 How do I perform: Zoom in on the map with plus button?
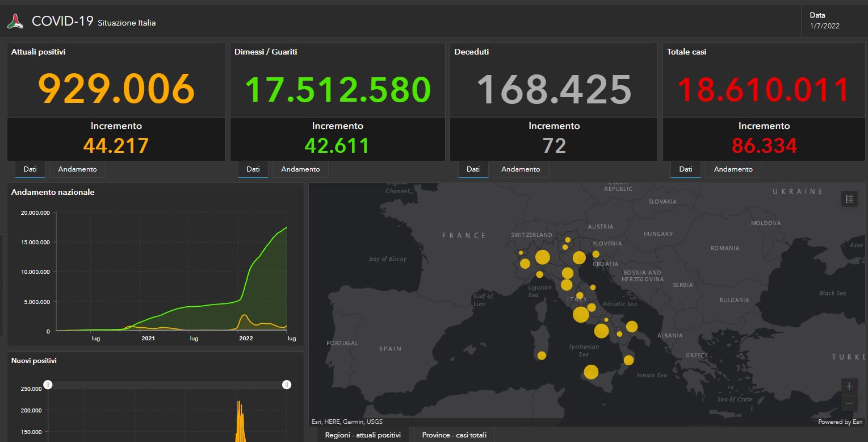[x=849, y=386]
